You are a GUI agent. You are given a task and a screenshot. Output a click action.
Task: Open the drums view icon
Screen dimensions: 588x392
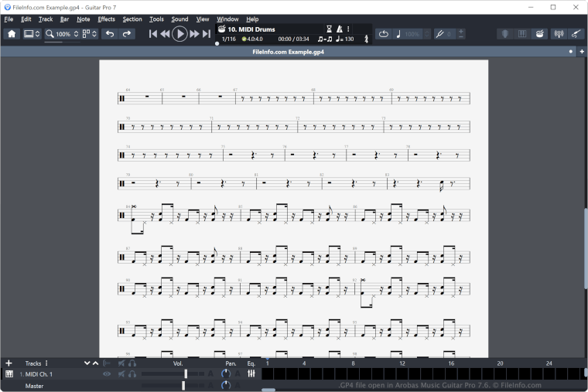pyautogui.click(x=539, y=34)
